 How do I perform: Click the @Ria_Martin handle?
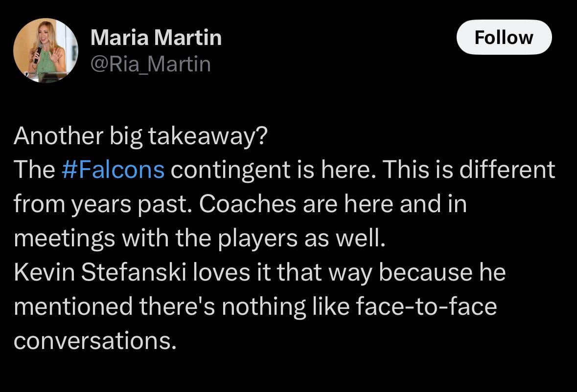point(151,64)
